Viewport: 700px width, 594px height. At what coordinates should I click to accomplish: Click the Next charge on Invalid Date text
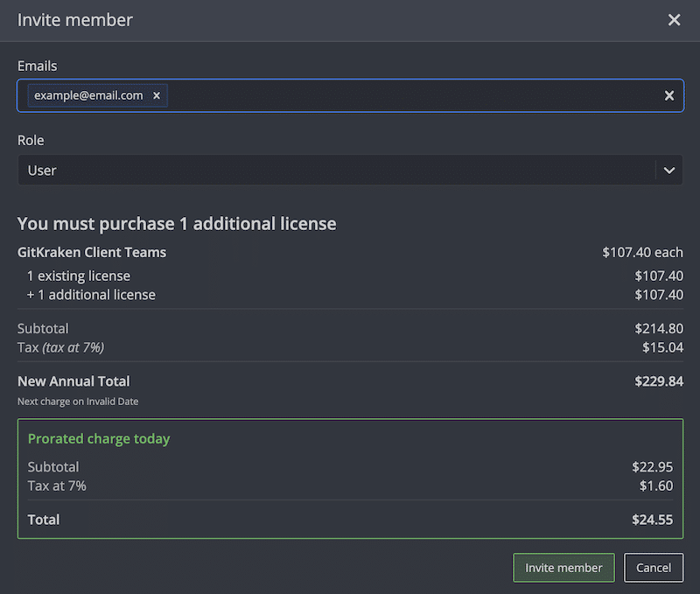(x=78, y=402)
